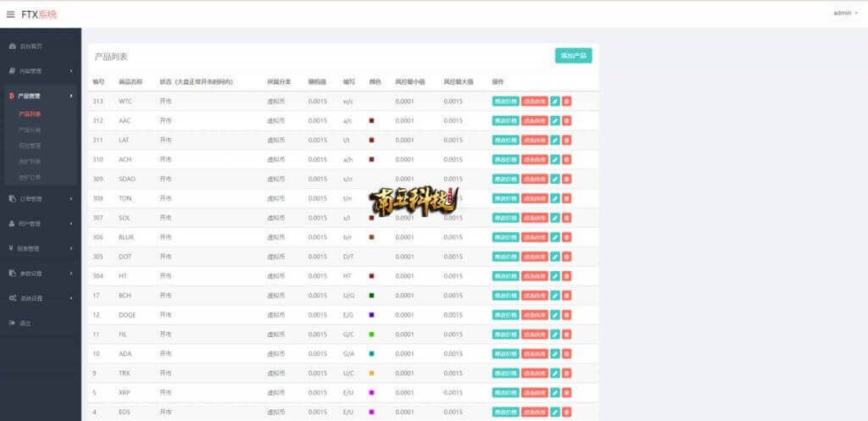The height and width of the screenshot is (421, 868).
Task: Click the 添加产品 button
Action: [573, 56]
